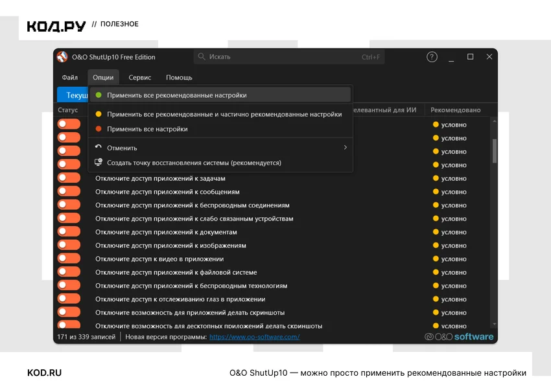Click the yellow dot of partially recommended settings
The image size is (551, 392).
[99, 114]
